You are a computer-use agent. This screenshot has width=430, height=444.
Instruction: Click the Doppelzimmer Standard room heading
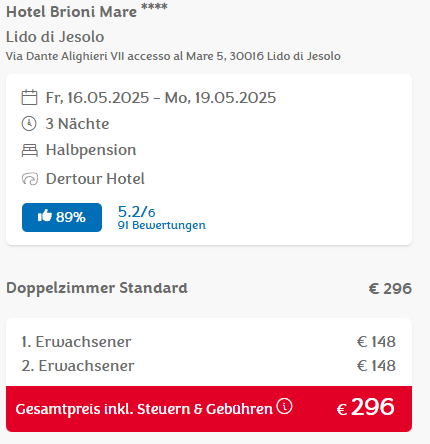click(x=97, y=288)
